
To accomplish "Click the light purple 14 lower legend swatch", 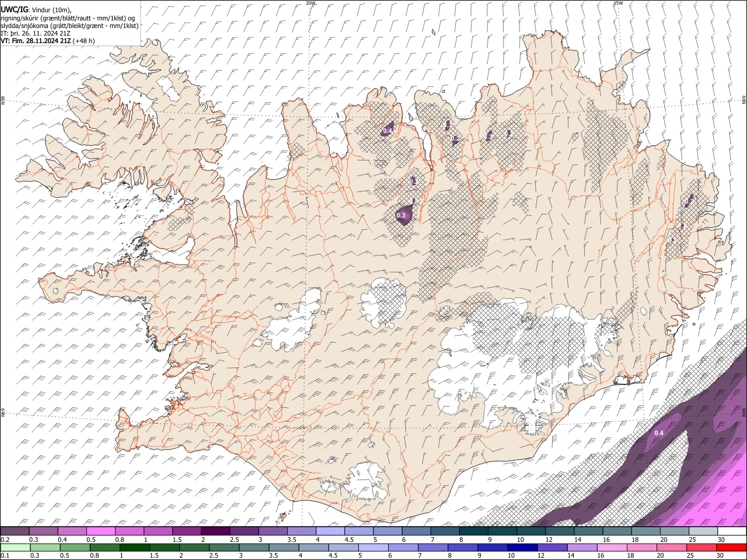I will pyautogui.click(x=582, y=547).
